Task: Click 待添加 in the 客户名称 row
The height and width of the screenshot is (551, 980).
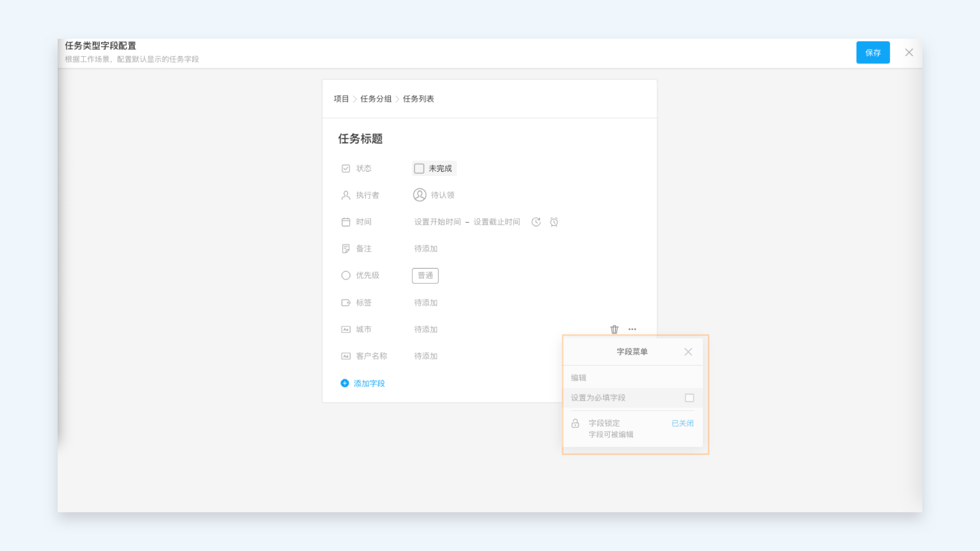Action: pyautogui.click(x=426, y=356)
